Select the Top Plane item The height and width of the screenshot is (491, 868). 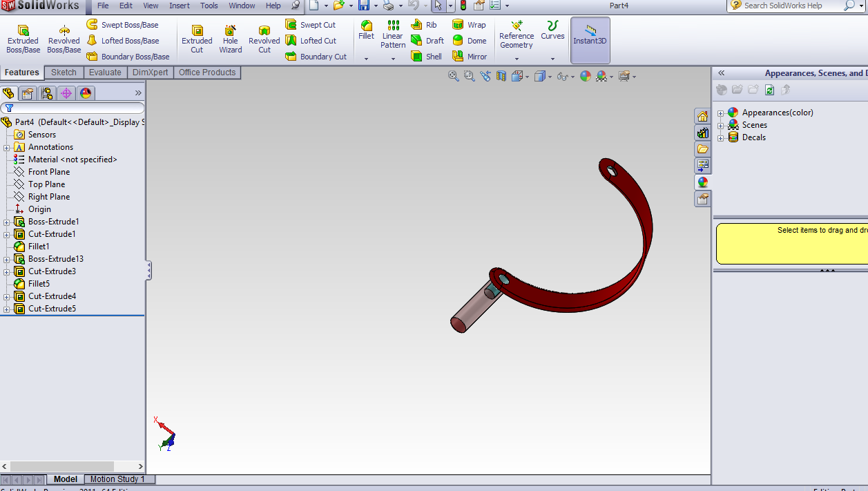[46, 184]
